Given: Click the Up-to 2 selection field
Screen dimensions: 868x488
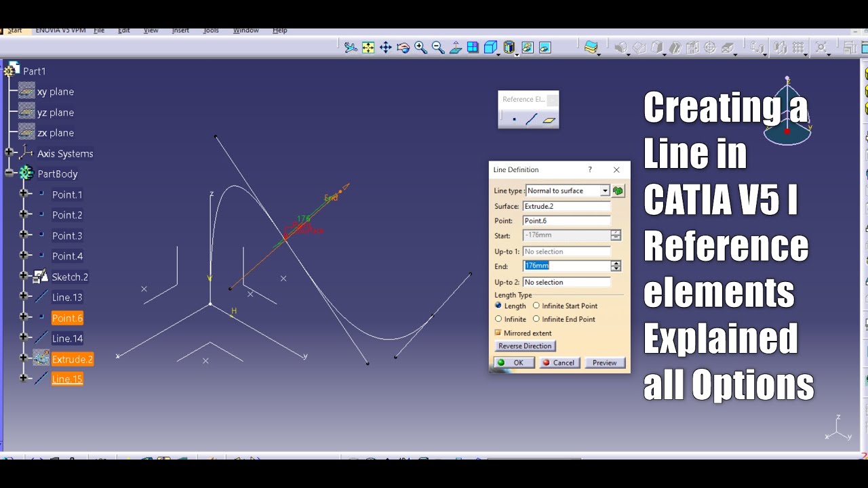Looking at the screenshot, I should [x=566, y=282].
